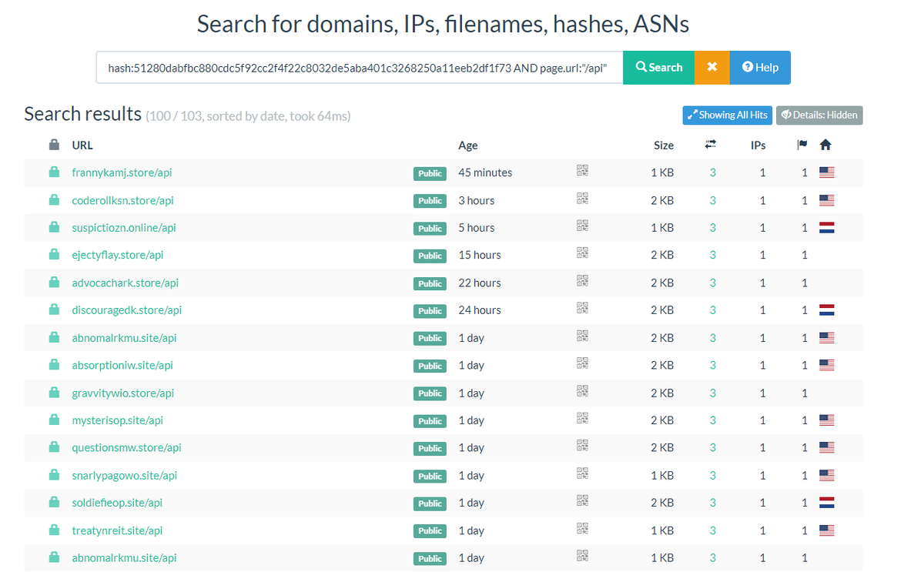
Task: Click the flag column header icon
Action: [x=802, y=145]
